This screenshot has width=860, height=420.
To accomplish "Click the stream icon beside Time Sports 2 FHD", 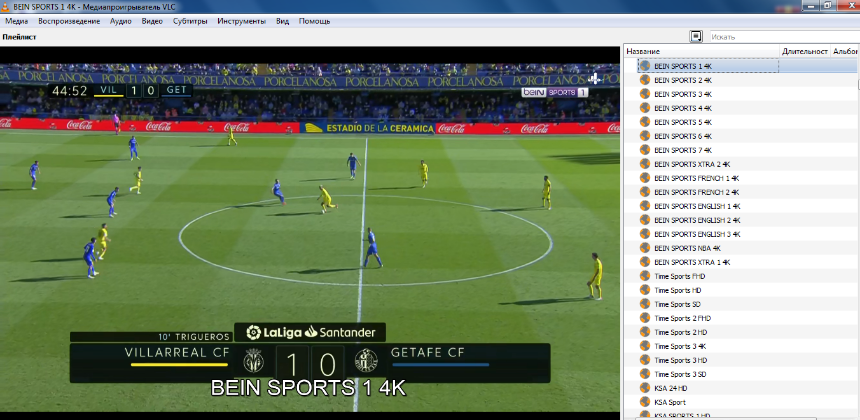I will pyautogui.click(x=645, y=318).
